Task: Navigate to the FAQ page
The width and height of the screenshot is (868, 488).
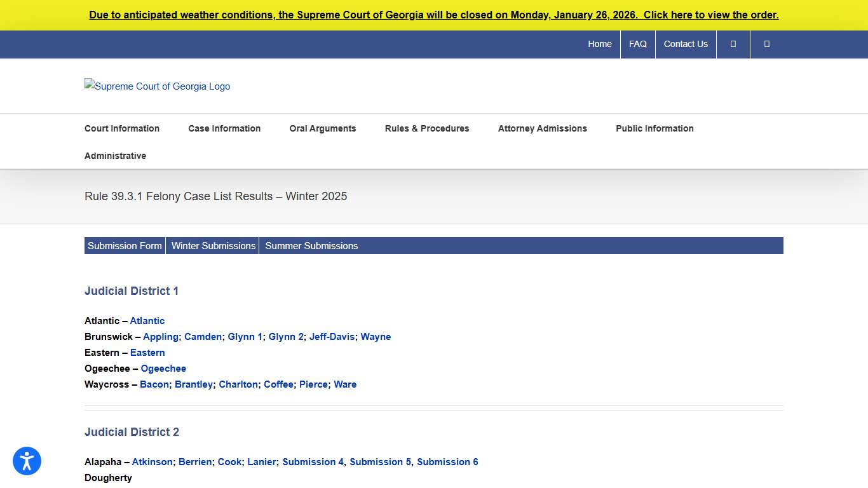Action: 637,44
